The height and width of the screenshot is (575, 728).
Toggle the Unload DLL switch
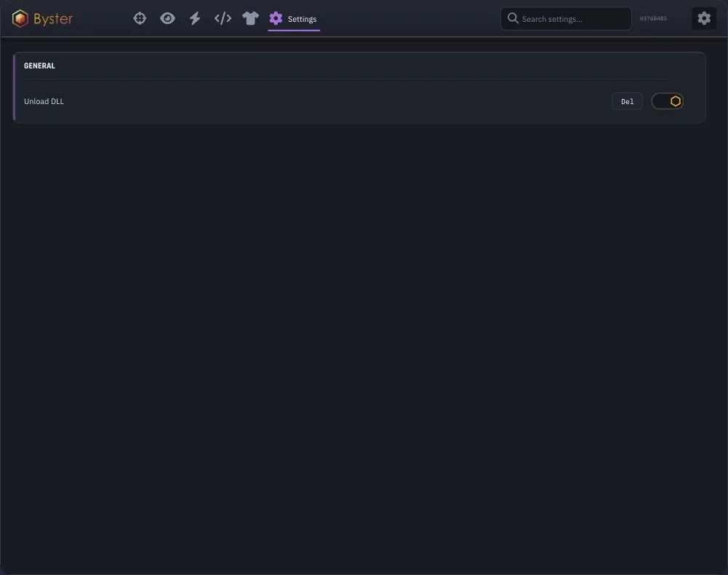[667, 101]
